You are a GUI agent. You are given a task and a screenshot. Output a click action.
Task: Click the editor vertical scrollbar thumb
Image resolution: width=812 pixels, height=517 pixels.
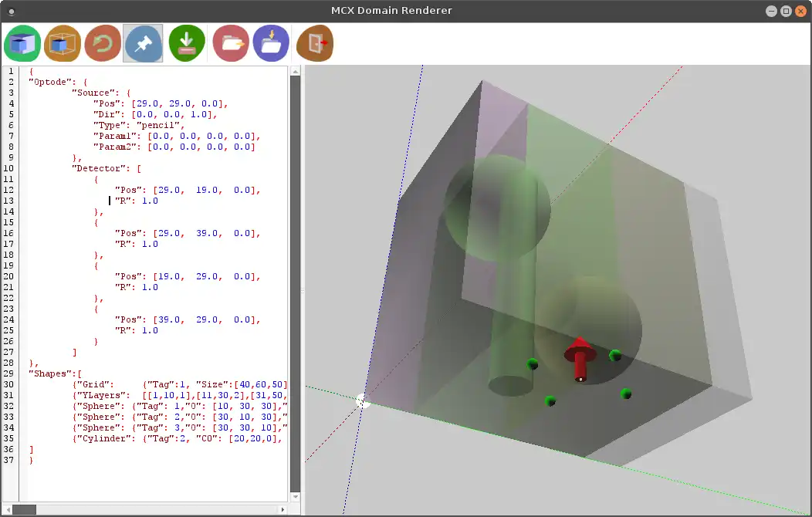click(x=295, y=284)
